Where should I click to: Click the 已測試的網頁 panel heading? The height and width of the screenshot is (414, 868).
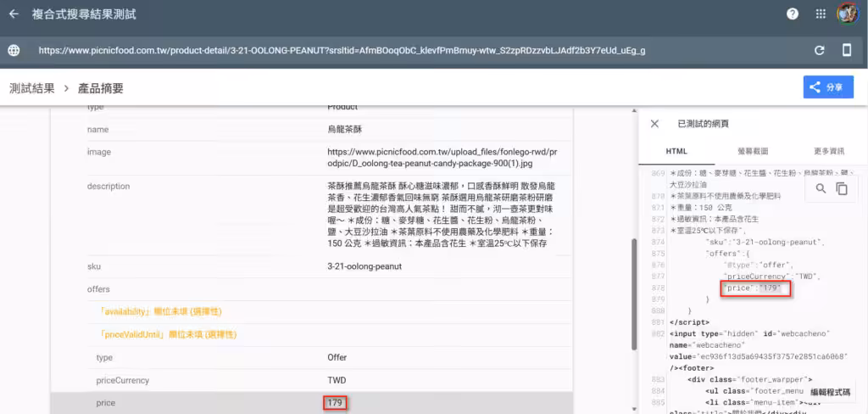[x=703, y=124]
